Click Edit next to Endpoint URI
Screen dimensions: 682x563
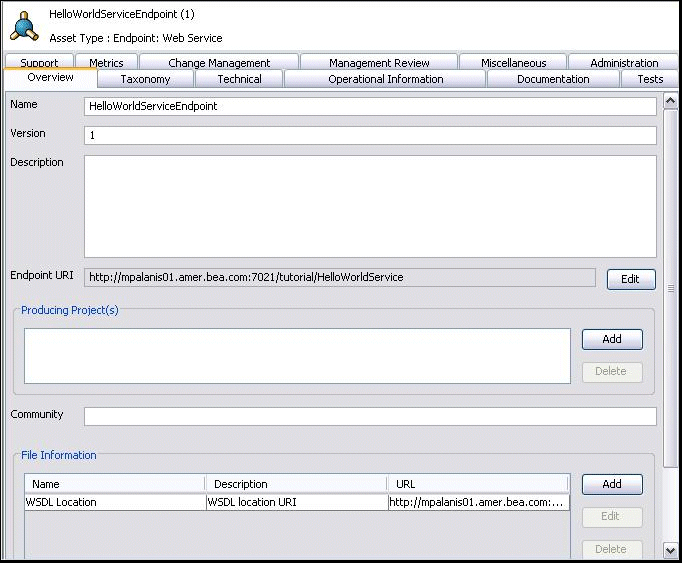631,279
